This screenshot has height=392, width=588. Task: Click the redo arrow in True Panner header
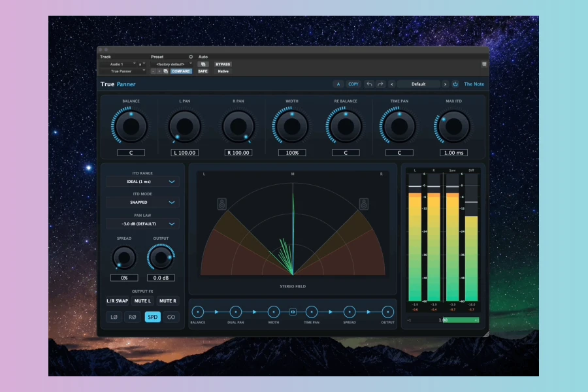[x=380, y=84]
